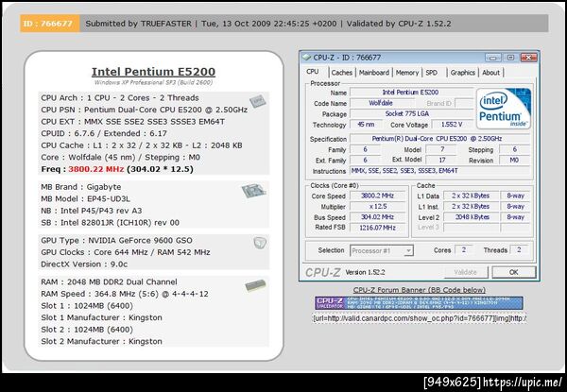
Task: Click the RAM module icon beside DDR2 line
Action: [255, 286]
